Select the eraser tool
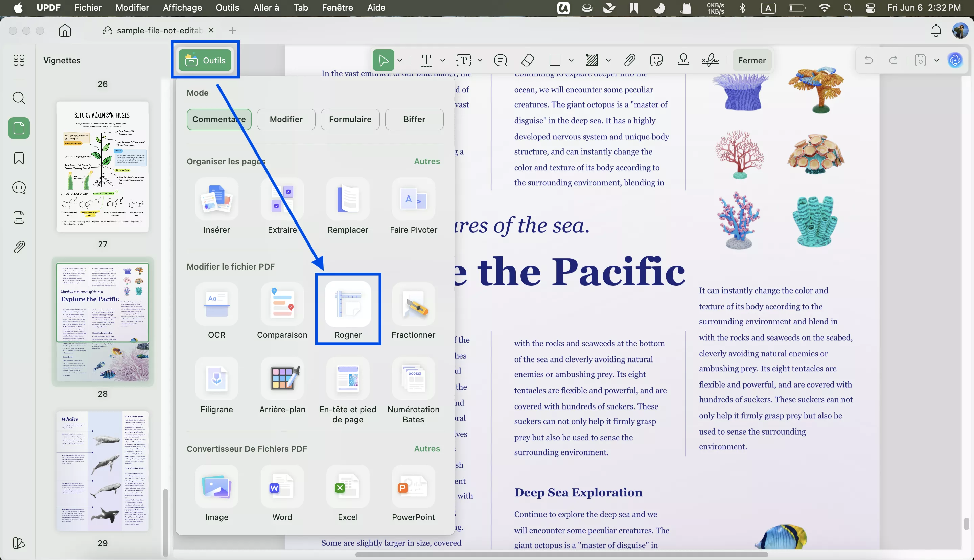Screen dimensions: 974x560 click(528, 61)
